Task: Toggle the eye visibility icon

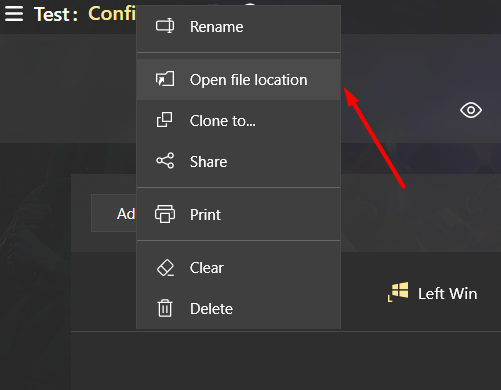Action: coord(471,110)
